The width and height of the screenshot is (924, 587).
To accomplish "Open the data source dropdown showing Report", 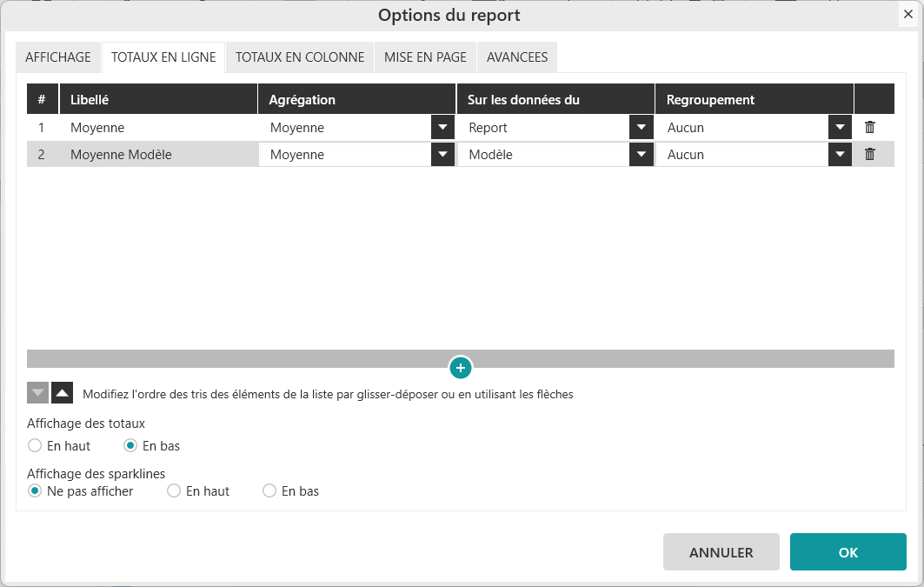I will coord(641,128).
